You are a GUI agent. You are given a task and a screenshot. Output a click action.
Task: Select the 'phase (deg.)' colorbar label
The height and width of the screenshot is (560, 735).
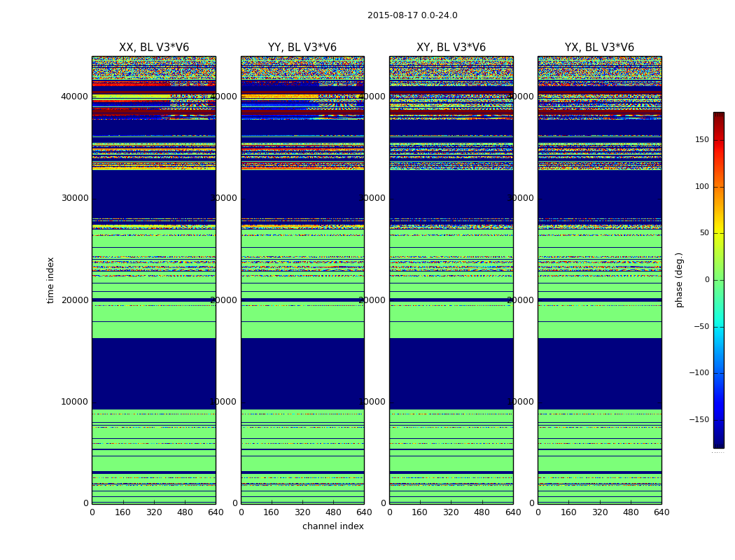click(679, 280)
